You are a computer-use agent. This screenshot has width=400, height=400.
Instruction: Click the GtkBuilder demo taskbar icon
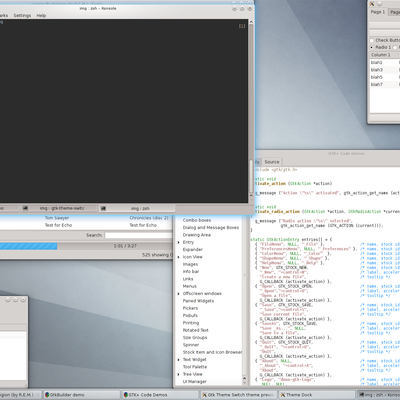[x=47, y=395]
